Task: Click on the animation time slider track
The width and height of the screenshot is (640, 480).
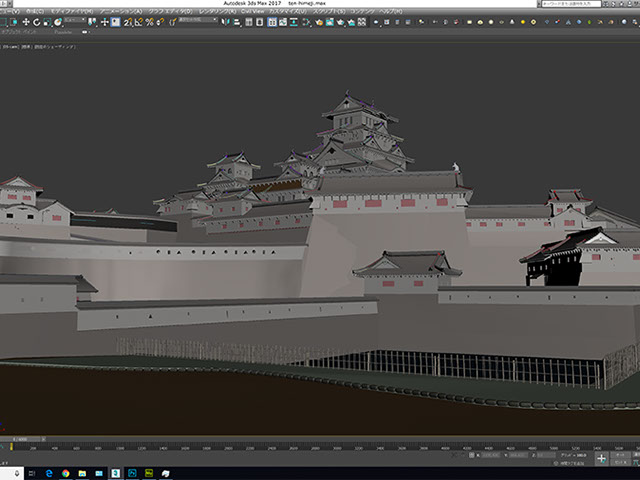Action: tap(300, 440)
